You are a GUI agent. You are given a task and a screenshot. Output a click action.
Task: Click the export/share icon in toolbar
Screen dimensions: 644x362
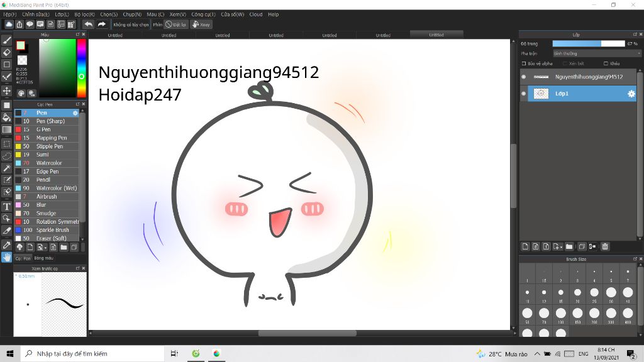pyautogui.click(x=19, y=25)
